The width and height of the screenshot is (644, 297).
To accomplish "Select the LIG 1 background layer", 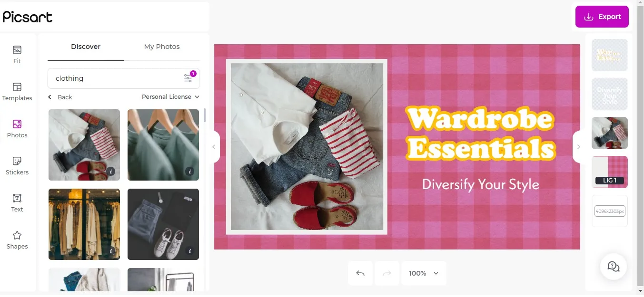I will point(610,172).
